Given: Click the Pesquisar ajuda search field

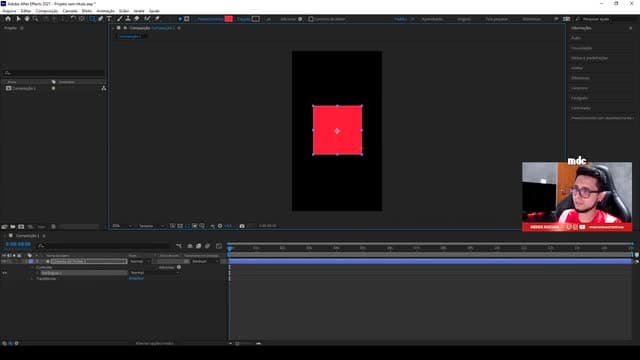Looking at the screenshot, I should (x=606, y=19).
